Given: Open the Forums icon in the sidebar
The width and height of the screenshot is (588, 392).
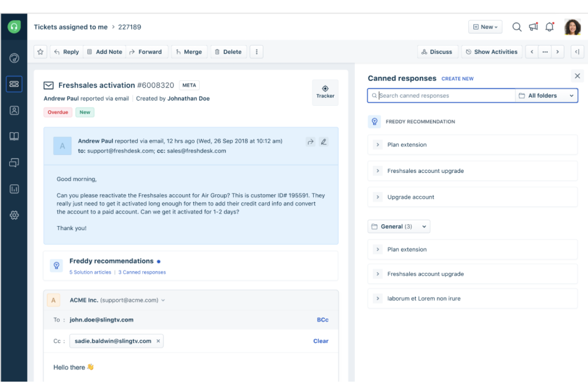Looking at the screenshot, I should coord(14,162).
